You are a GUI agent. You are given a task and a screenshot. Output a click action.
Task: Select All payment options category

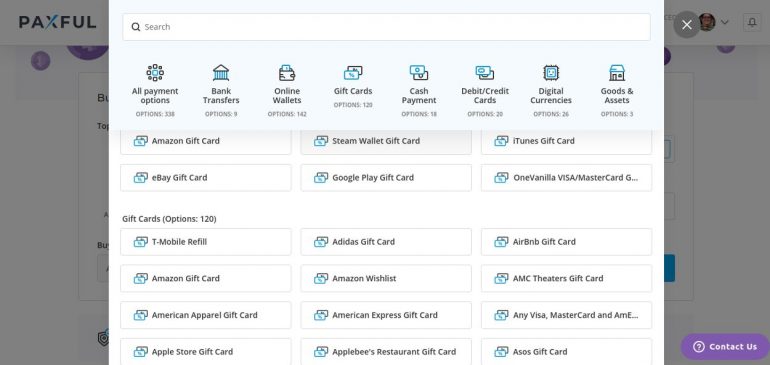(155, 91)
